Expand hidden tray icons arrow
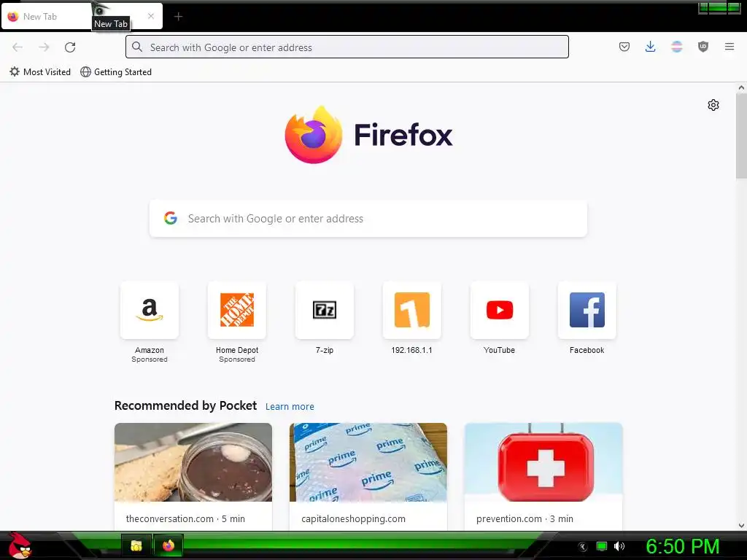 tap(583, 547)
